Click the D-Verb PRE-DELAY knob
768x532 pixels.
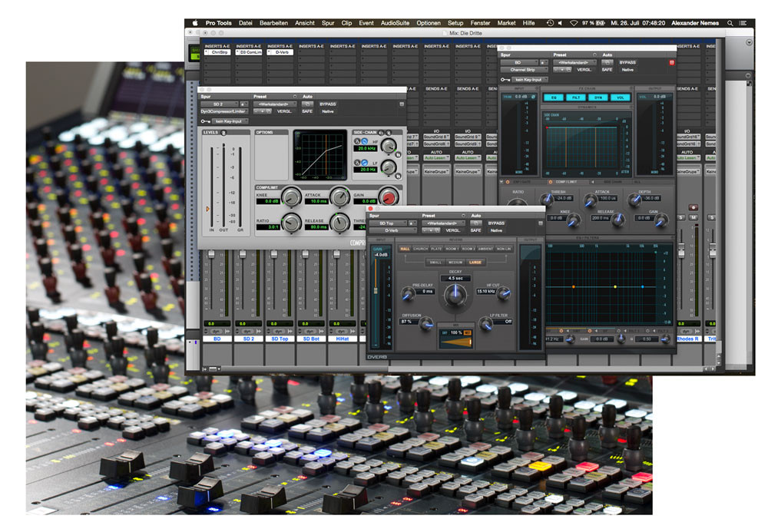(x=408, y=294)
